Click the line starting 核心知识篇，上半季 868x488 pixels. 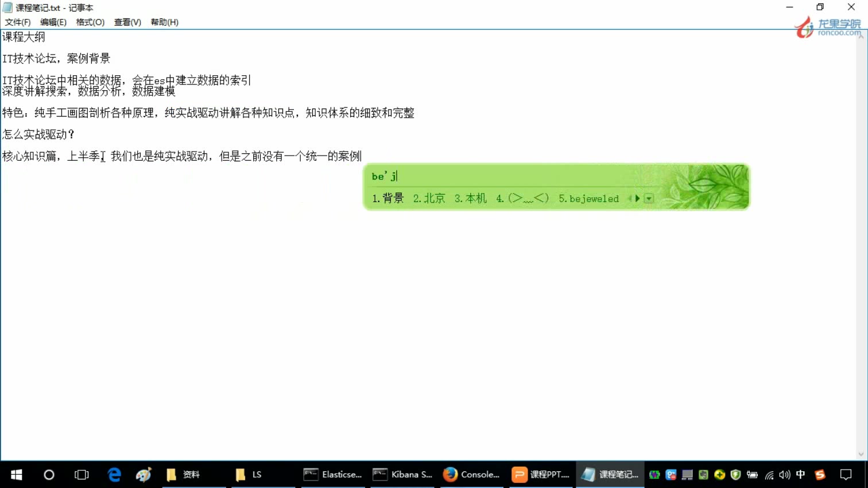(182, 156)
